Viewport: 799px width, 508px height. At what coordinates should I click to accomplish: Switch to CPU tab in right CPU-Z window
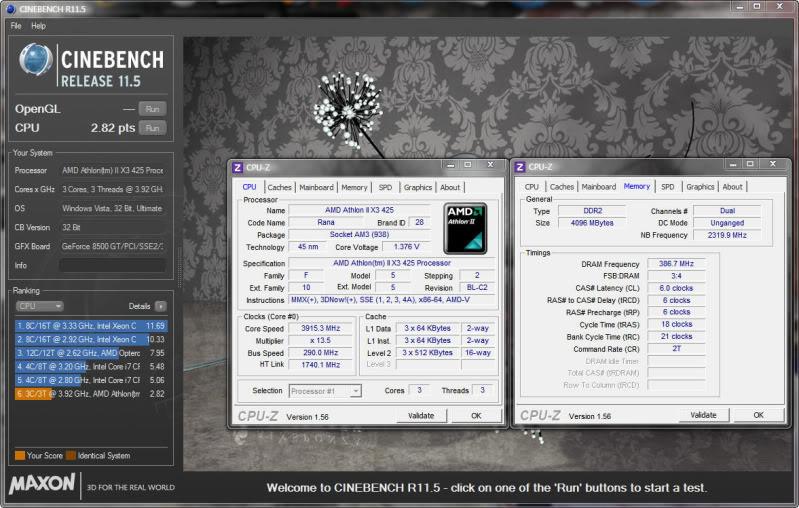coord(531,187)
